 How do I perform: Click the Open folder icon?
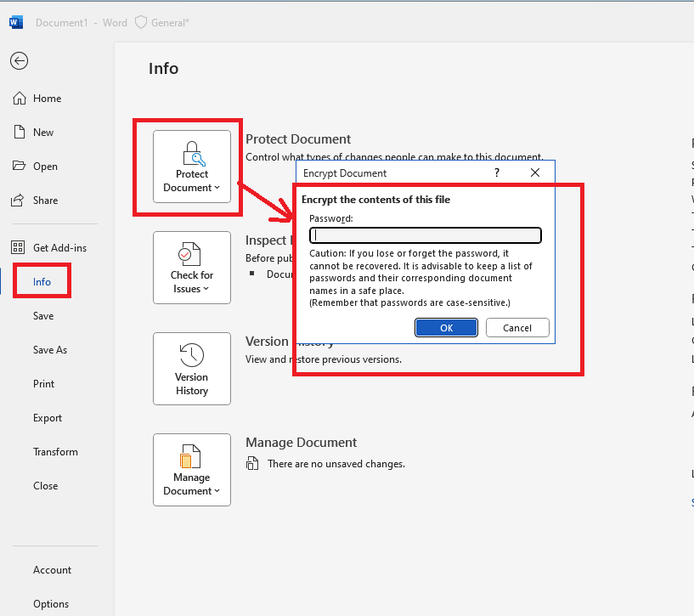(19, 166)
